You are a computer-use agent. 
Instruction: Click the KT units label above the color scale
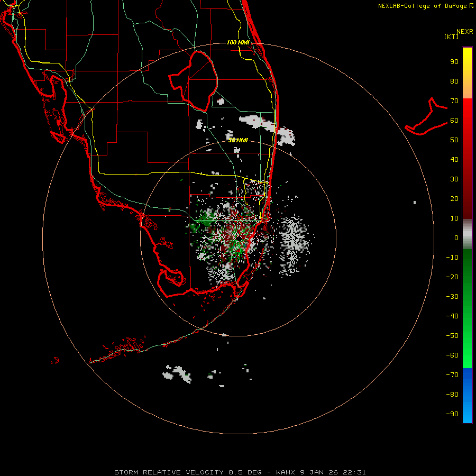pos(451,36)
